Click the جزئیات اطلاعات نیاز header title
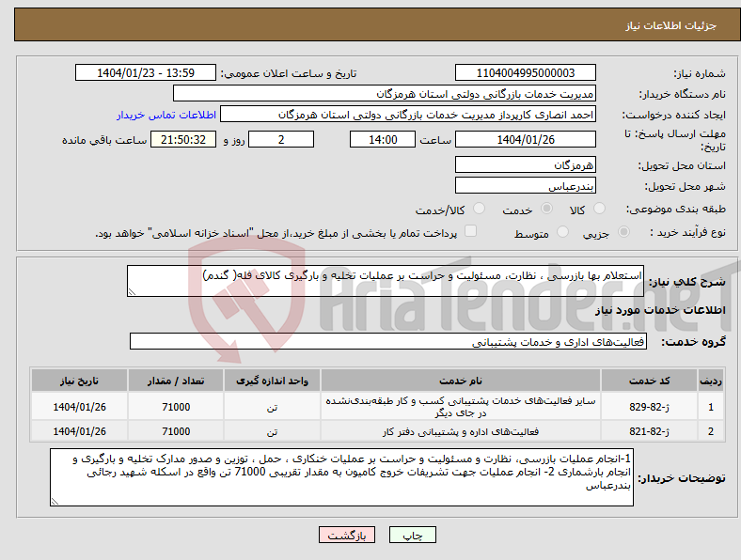This screenshot has height=560, width=741. (x=671, y=25)
